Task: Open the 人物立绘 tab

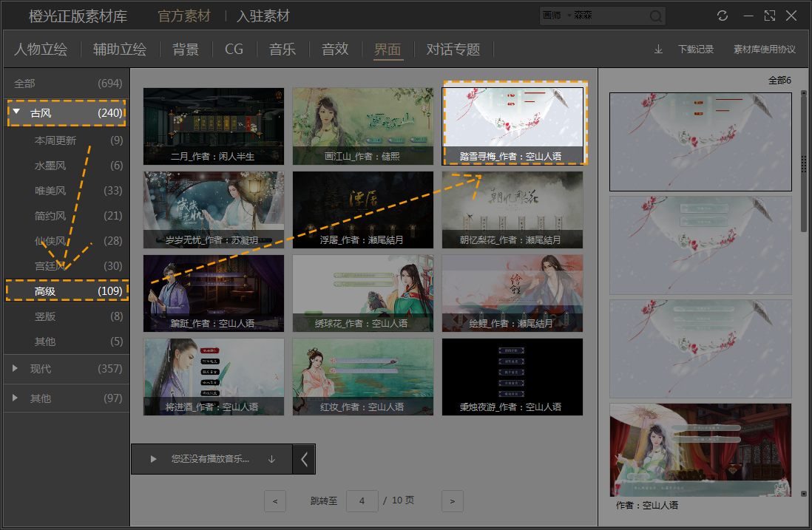Action: [x=41, y=50]
